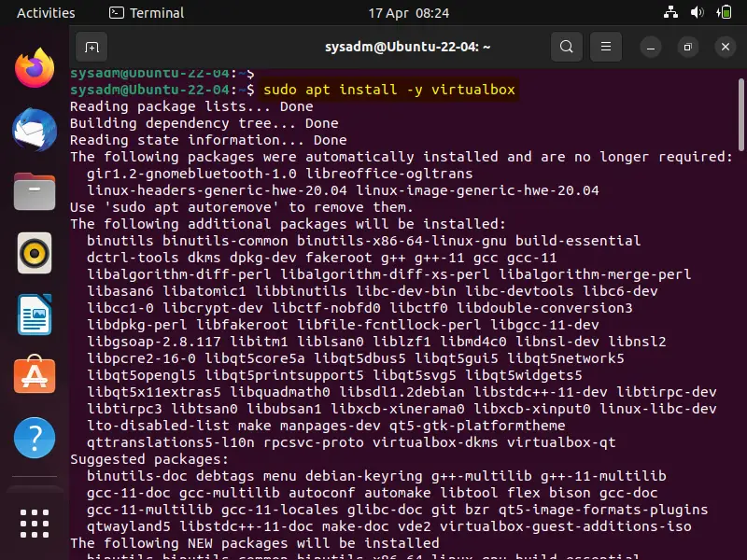Click 'libc6-dev' package name
747x560 pixels.
[620, 291]
